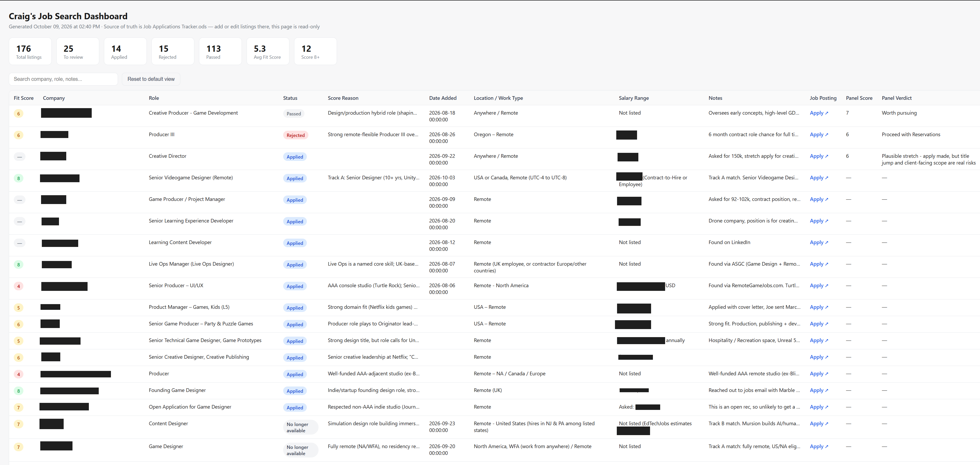Click Applied badge in Creative Director row

pyautogui.click(x=295, y=157)
